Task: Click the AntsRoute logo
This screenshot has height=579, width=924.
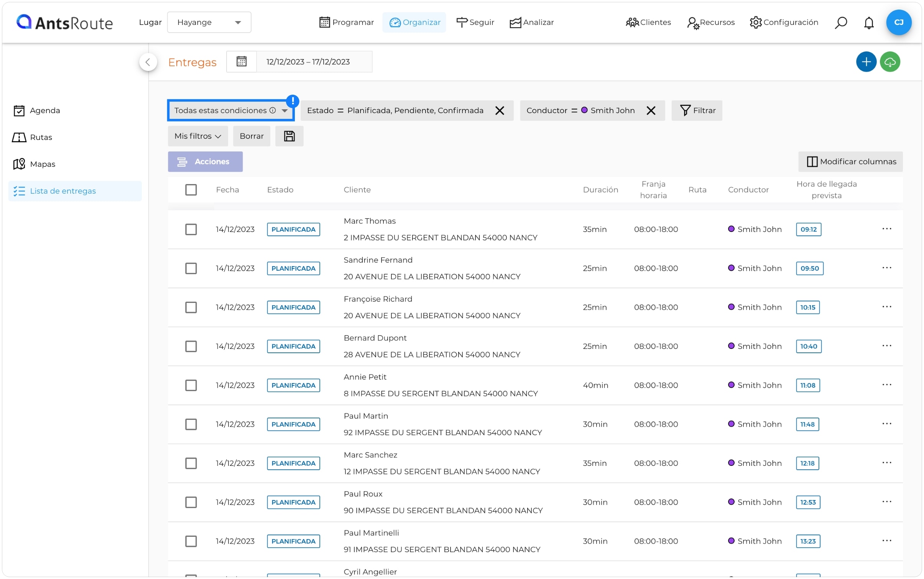Action: pyautogui.click(x=64, y=22)
